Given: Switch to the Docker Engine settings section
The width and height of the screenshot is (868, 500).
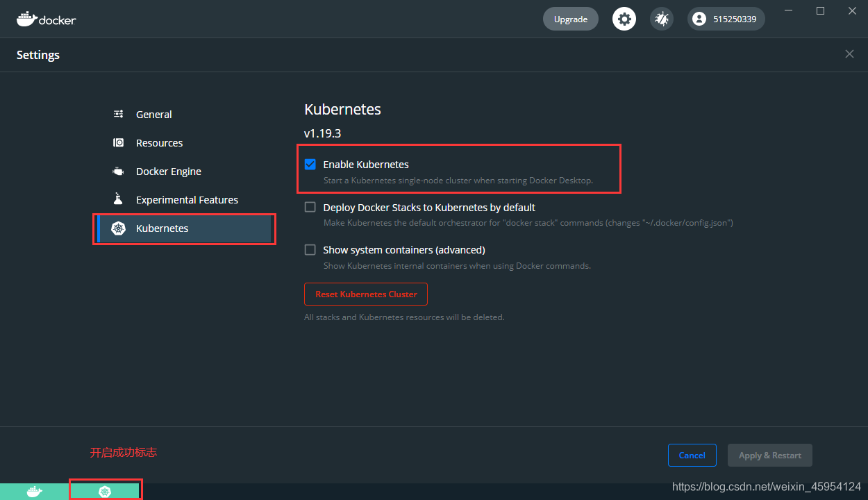Looking at the screenshot, I should (x=168, y=171).
